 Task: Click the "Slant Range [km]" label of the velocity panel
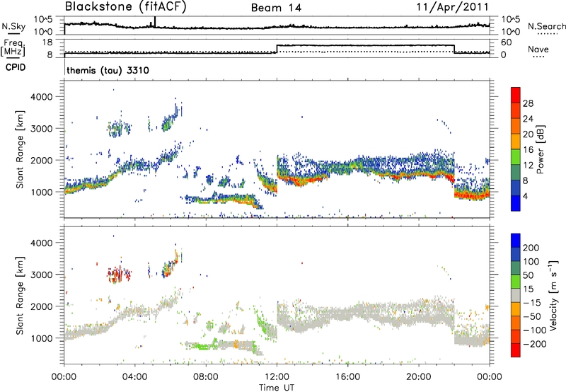[x=21, y=295]
